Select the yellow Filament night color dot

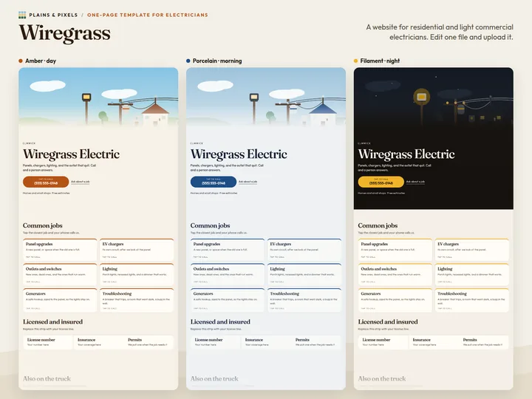point(355,61)
